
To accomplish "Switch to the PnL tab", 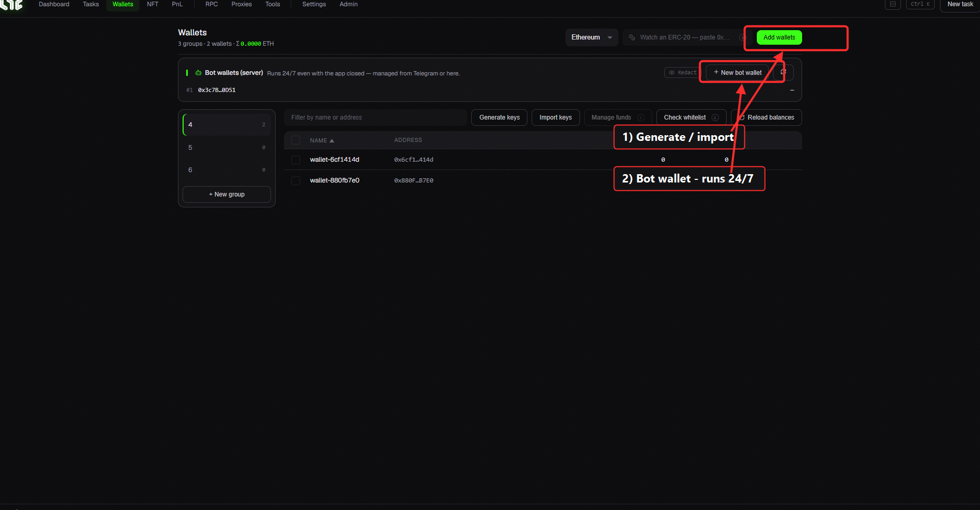I will [177, 4].
